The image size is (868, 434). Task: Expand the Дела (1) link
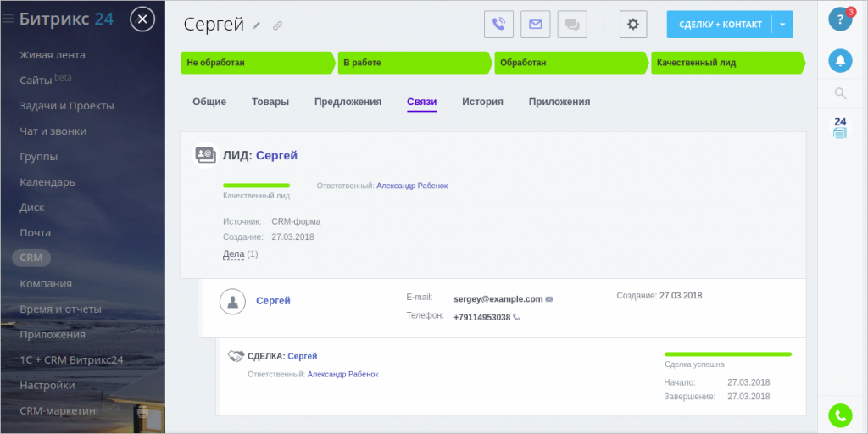point(240,254)
